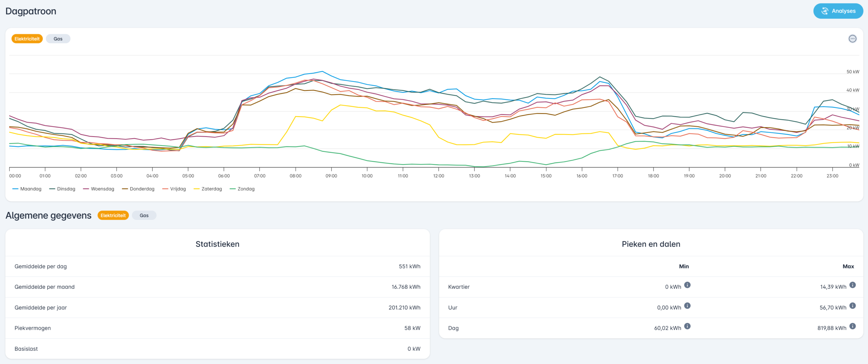This screenshot has height=364, width=868.
Task: Click the Piekvermogen row in Statistieken
Action: [x=217, y=328]
